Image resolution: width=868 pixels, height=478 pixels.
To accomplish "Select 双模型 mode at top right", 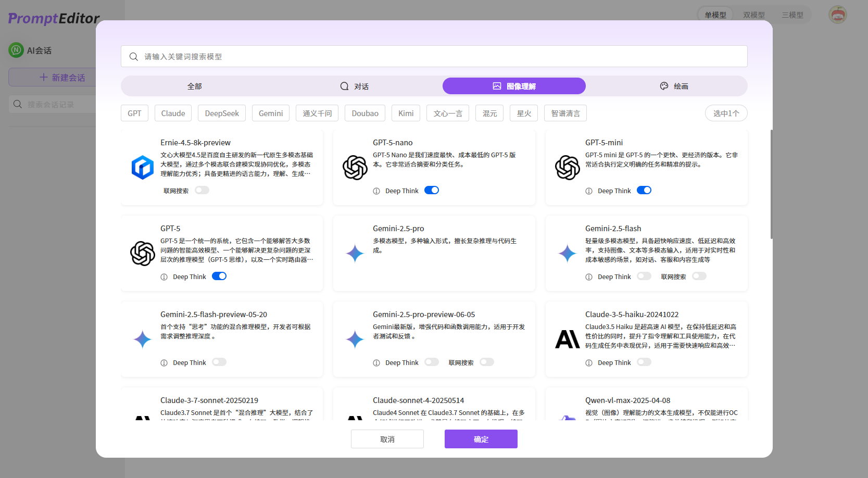I will [753, 15].
